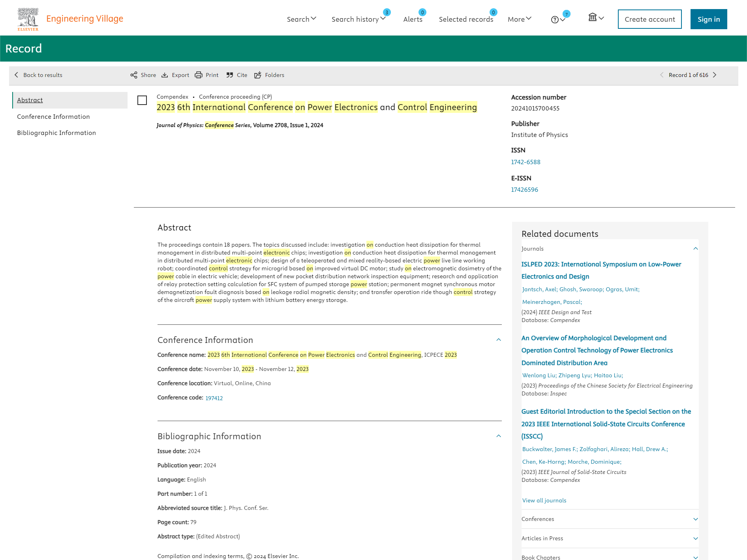Open Selected records in navigation
The height and width of the screenshot is (560, 747).
[466, 19]
